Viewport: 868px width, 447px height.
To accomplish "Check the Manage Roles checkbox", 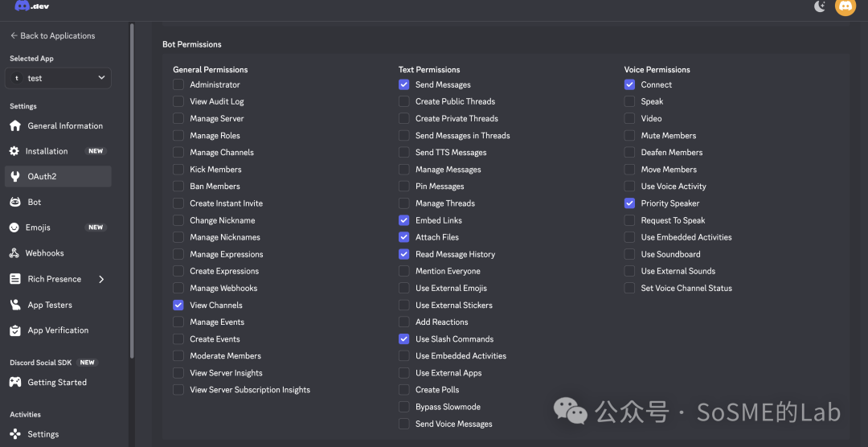I will click(178, 136).
